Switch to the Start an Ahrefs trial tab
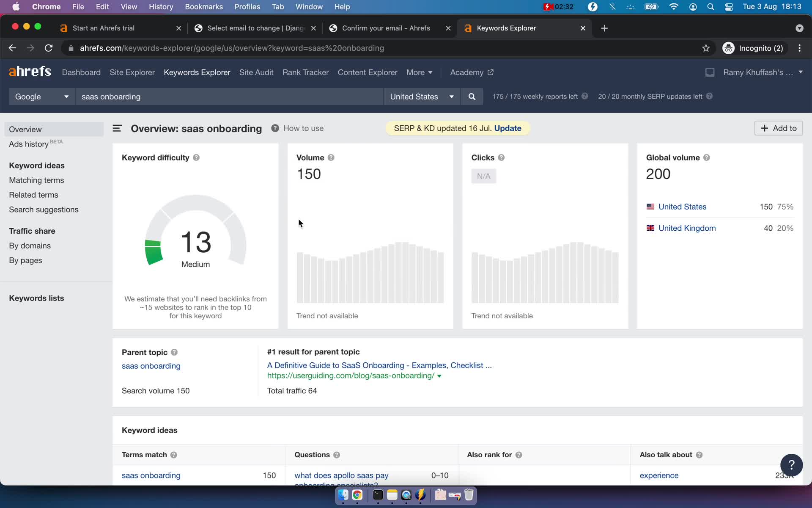812x508 pixels. click(x=104, y=28)
